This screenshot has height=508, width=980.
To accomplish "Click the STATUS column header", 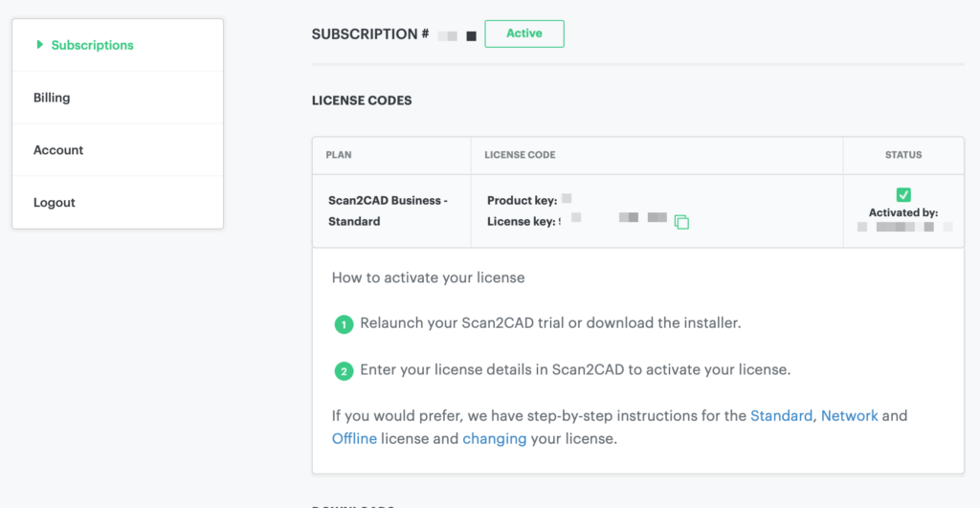I will pos(903,155).
